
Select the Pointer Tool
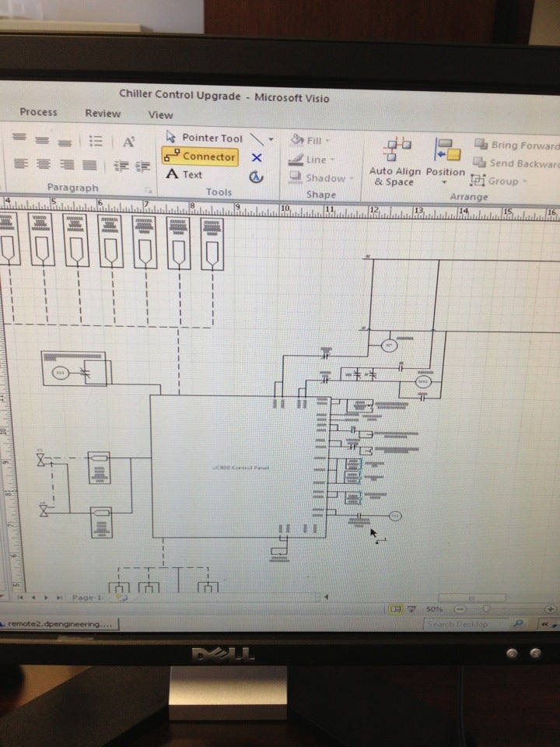pyautogui.click(x=204, y=138)
